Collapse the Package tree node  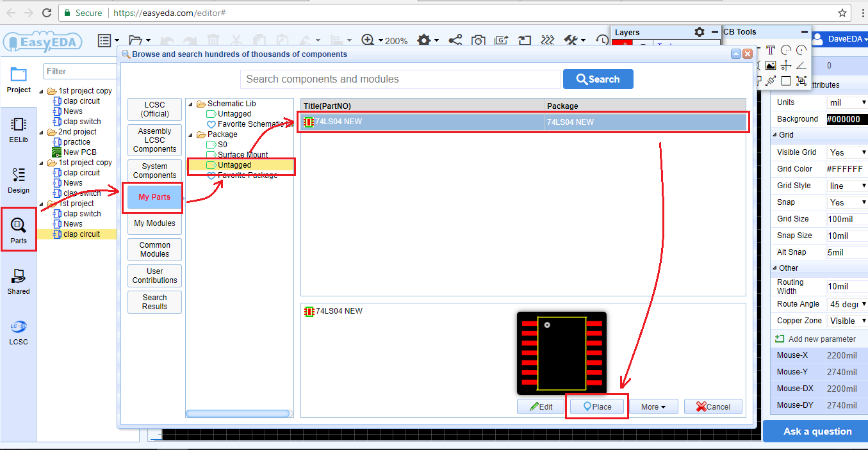click(190, 134)
